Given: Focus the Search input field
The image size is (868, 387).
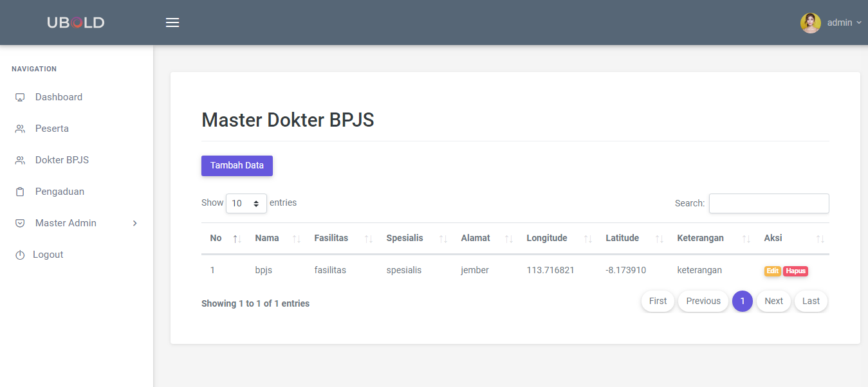Looking at the screenshot, I should pyautogui.click(x=769, y=203).
